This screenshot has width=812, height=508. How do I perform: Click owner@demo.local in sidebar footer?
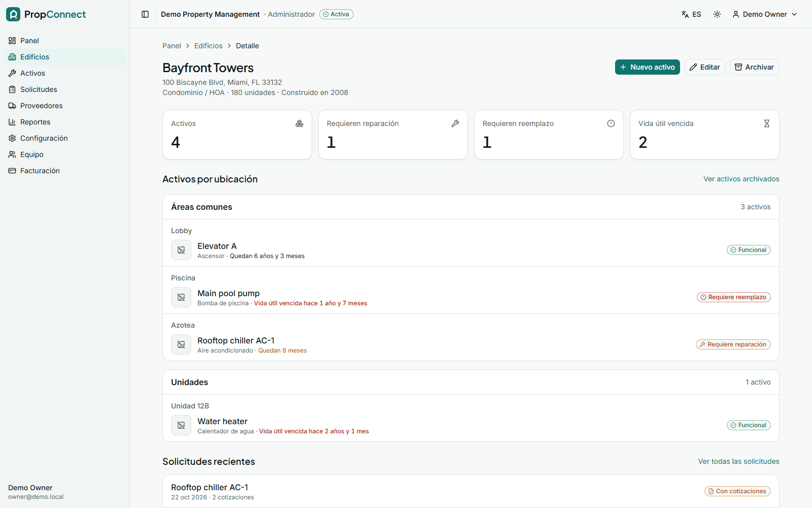point(36,497)
